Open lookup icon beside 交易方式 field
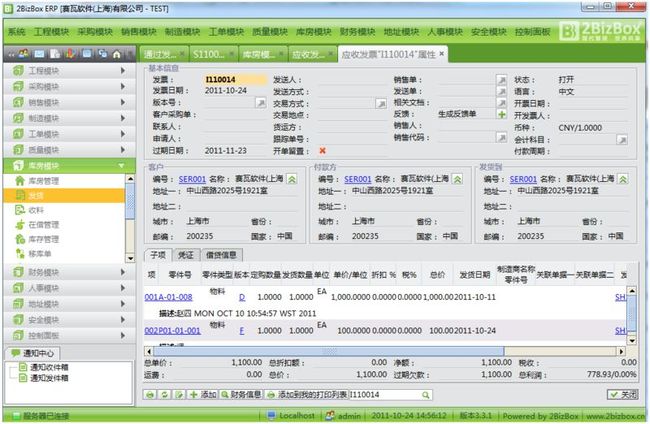This screenshot has height=424, width=650. pos(381,103)
